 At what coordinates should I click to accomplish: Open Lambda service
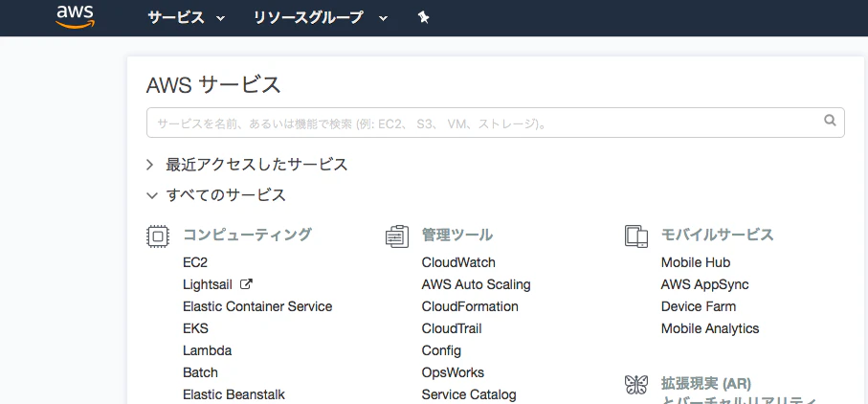(x=207, y=351)
